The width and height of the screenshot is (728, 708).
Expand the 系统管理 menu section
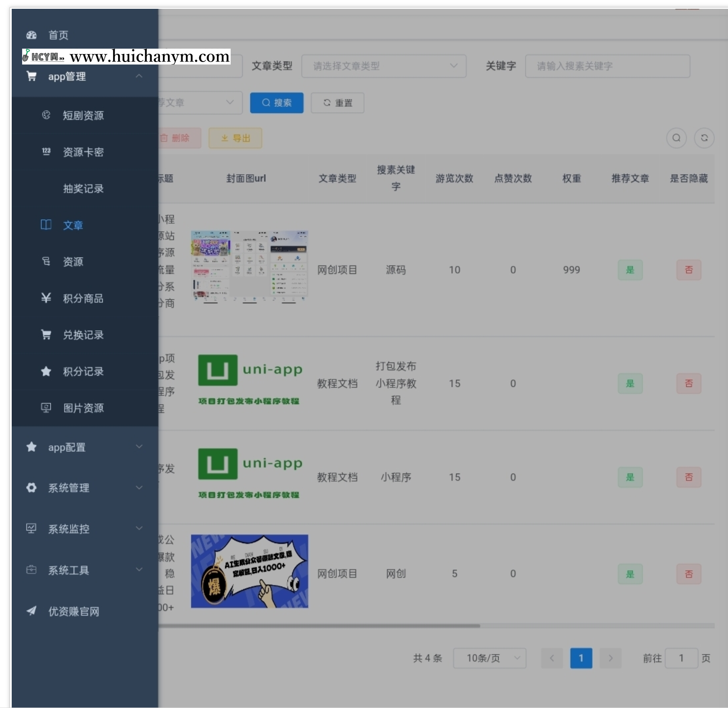click(x=68, y=488)
